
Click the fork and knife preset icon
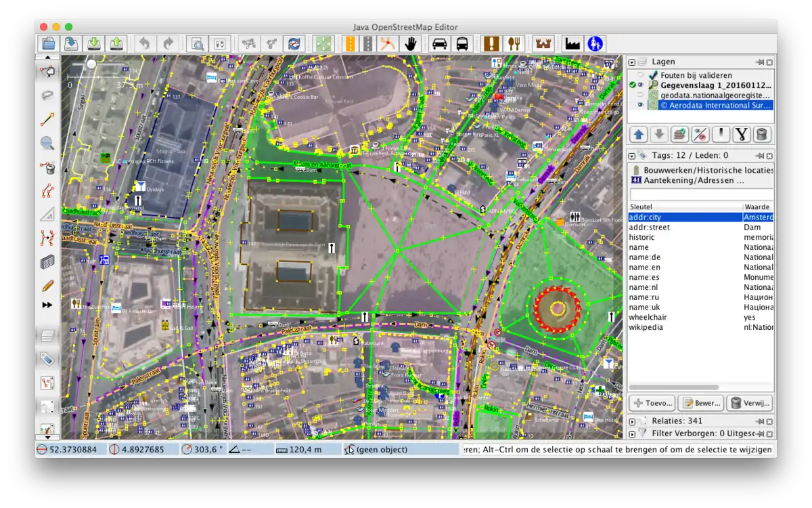(515, 44)
